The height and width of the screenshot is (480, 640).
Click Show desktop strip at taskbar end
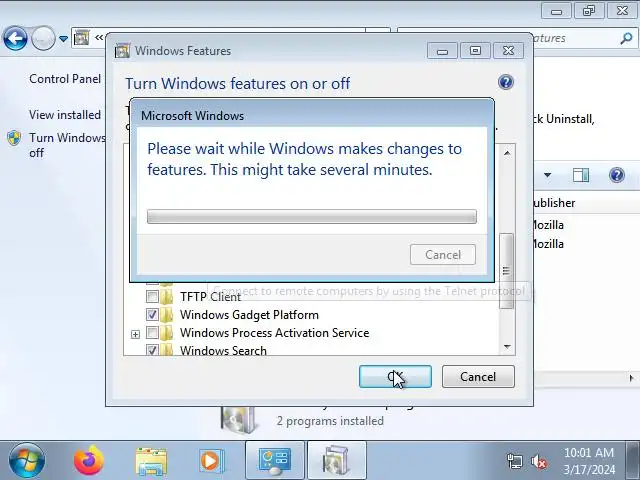633,460
